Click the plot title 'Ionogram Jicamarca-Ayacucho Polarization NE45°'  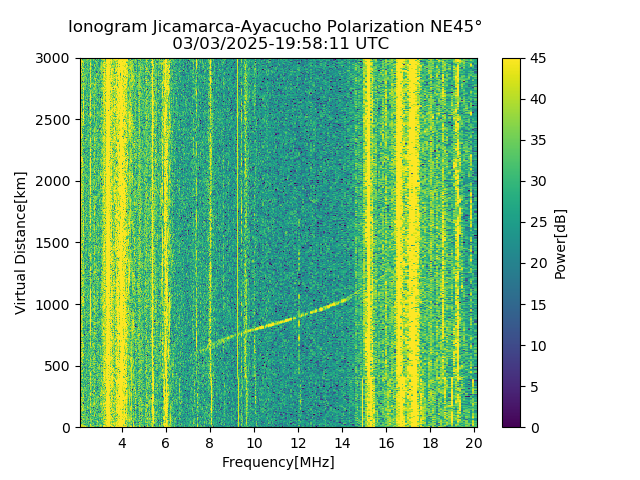click(275, 27)
